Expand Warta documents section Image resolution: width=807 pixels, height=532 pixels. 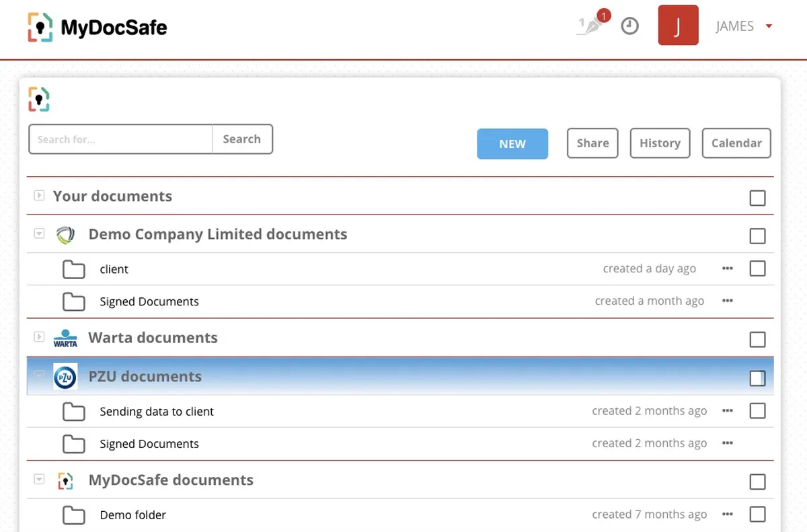point(39,336)
